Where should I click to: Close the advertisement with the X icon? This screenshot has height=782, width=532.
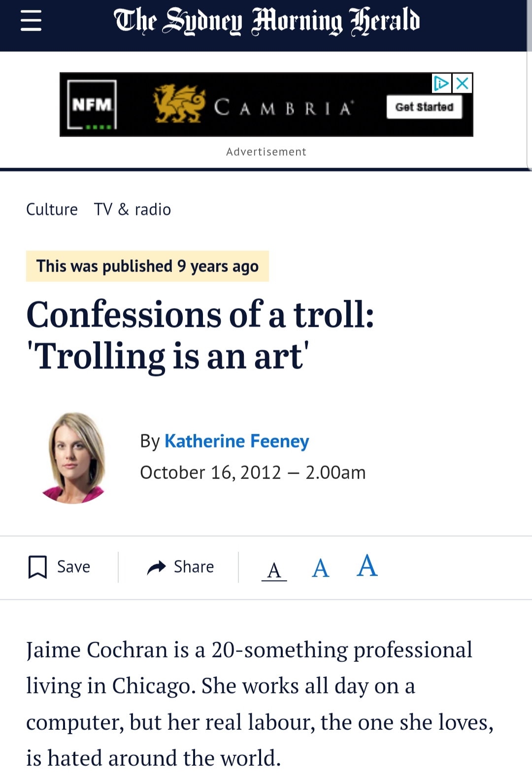(x=462, y=83)
